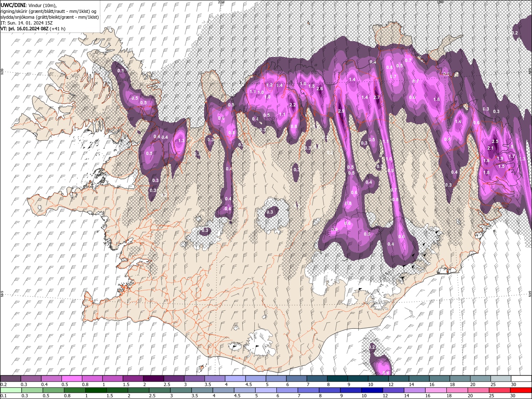Click the dark green rain legend swatch labeled 1
Viewport: 532px width, 399px height.
click(96, 390)
